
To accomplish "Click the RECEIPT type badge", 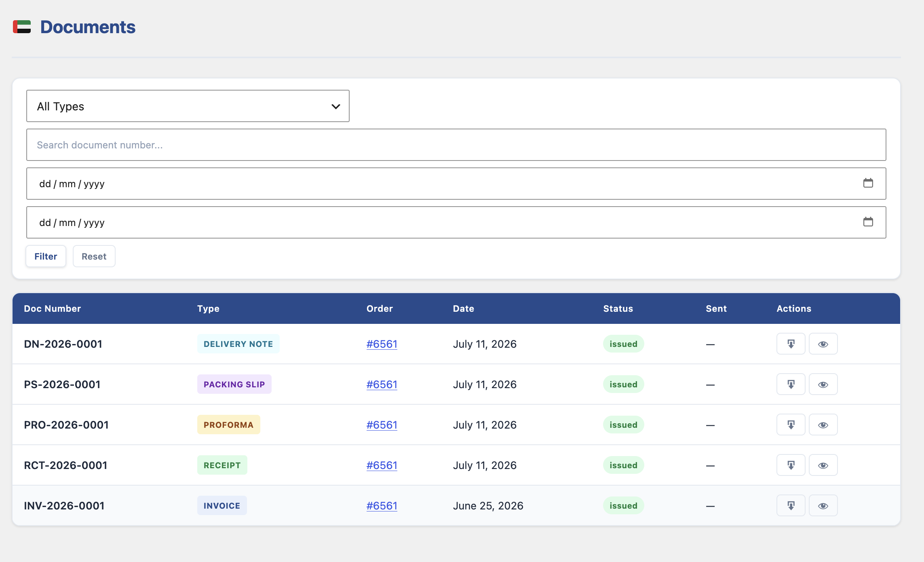I will (x=222, y=465).
